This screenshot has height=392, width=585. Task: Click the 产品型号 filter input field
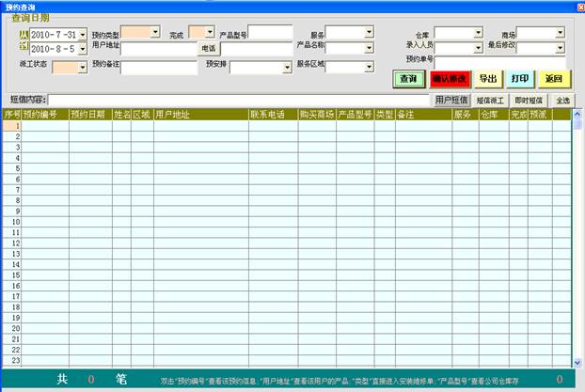(x=270, y=32)
